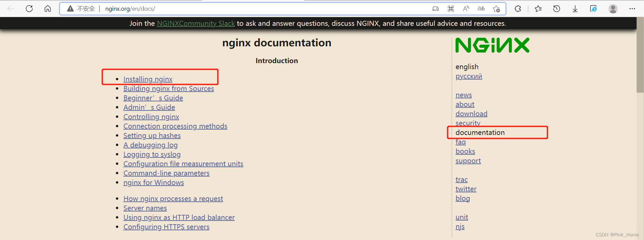The image size is (644, 240).
Task: Click the not-secure warning triangle icon
Action: (x=70, y=9)
